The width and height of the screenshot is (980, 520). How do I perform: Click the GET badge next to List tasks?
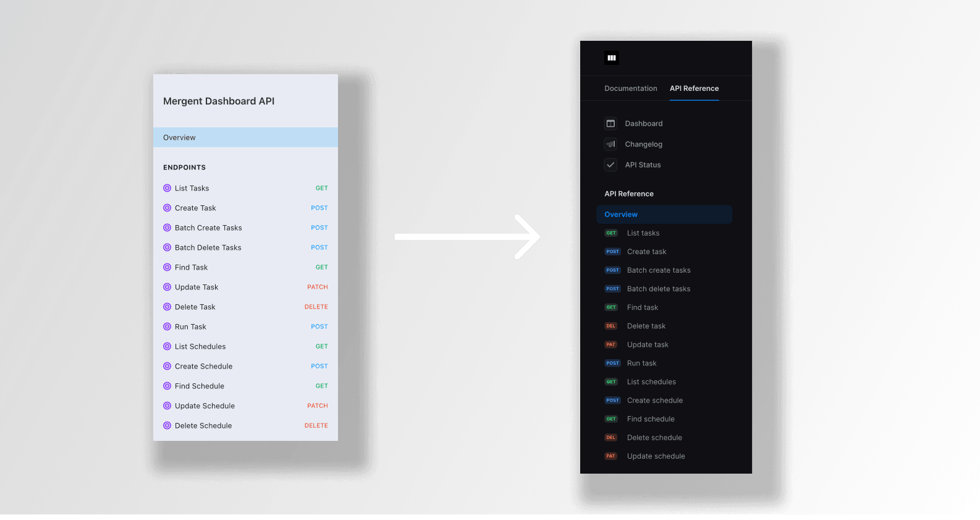pos(611,233)
